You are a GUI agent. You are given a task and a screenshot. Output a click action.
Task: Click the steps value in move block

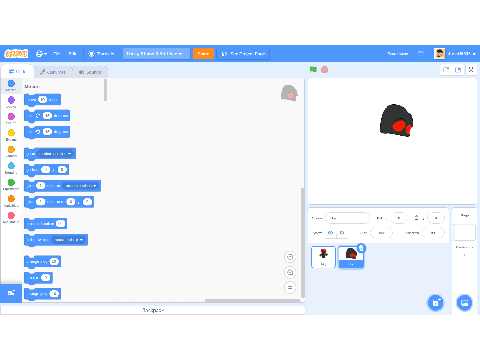click(42, 99)
